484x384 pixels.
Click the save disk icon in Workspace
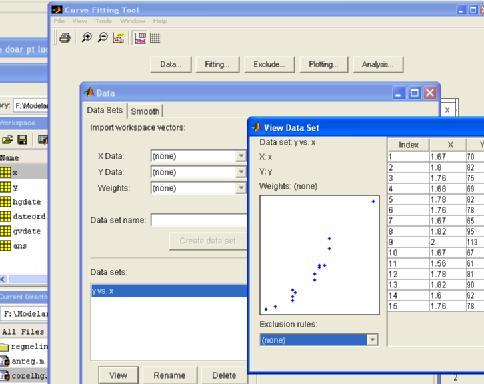click(x=22, y=140)
